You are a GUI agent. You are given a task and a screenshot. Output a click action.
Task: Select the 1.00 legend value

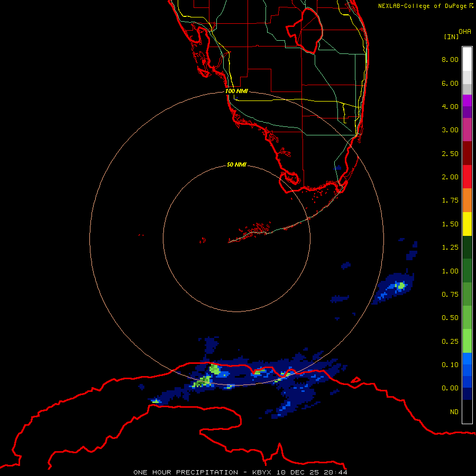tap(450, 271)
